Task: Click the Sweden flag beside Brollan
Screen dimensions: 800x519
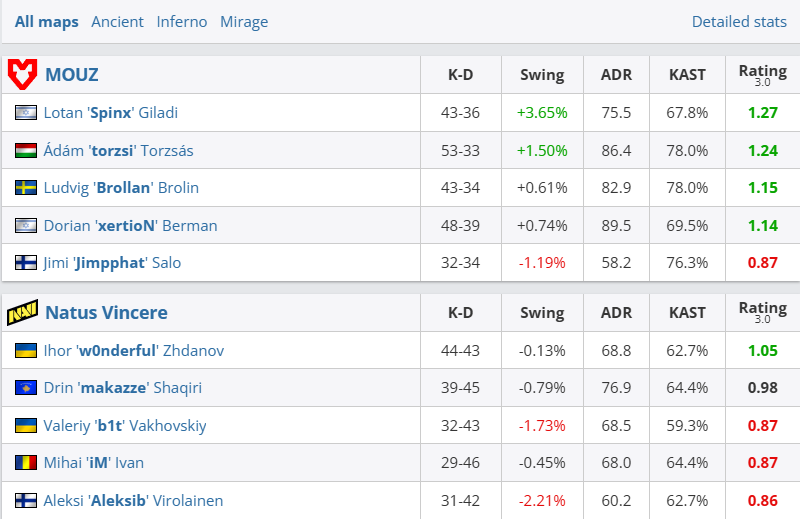Action: [26, 188]
